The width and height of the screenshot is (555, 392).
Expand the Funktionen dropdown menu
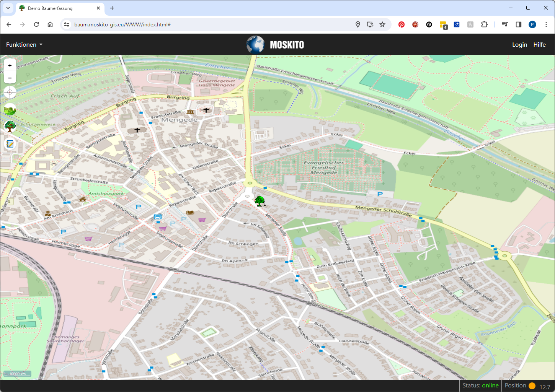[x=24, y=45]
